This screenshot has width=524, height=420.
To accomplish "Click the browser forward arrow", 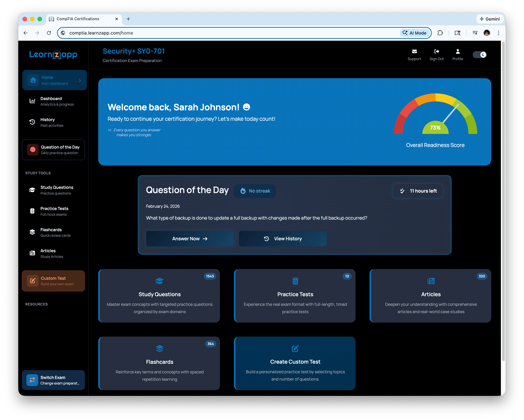I will pos(37,33).
